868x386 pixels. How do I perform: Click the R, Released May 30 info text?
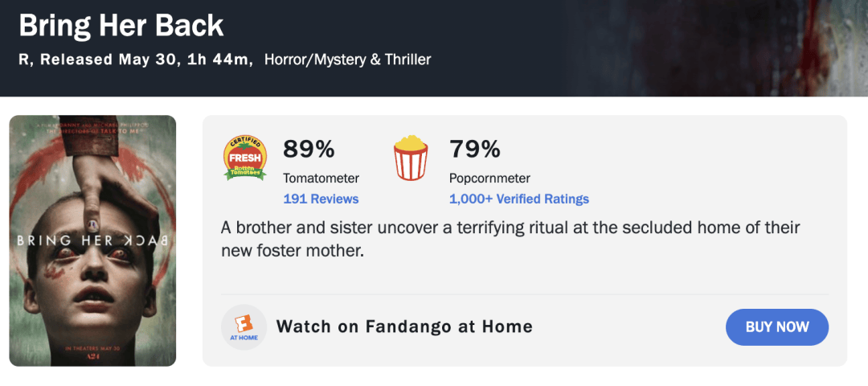tap(136, 60)
